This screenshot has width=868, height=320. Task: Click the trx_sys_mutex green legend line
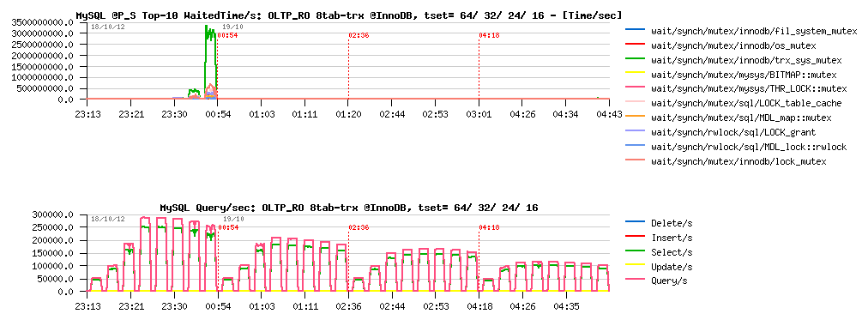coord(635,59)
